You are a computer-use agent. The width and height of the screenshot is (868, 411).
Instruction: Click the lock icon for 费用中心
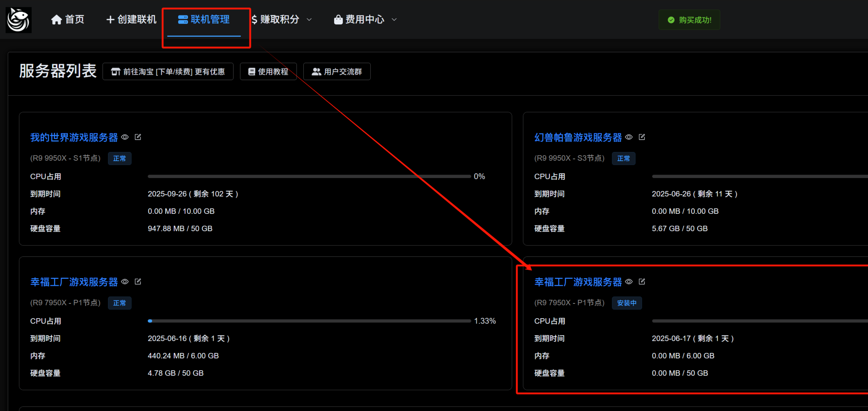338,19
